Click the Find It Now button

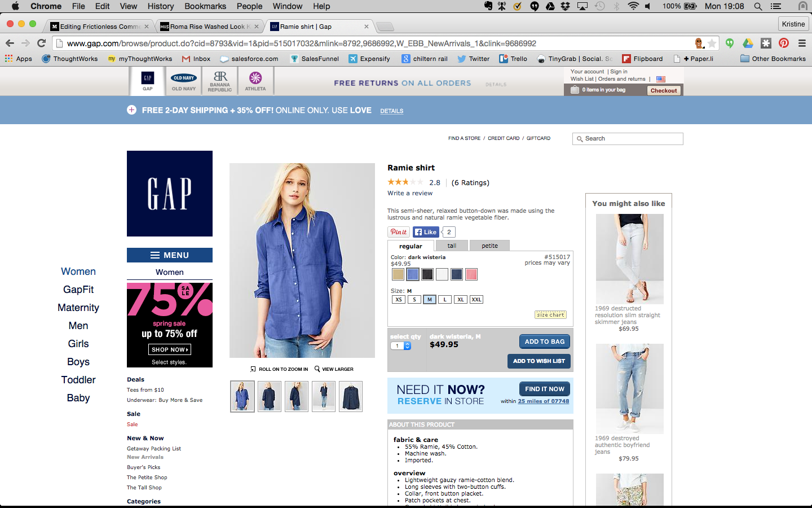click(545, 389)
